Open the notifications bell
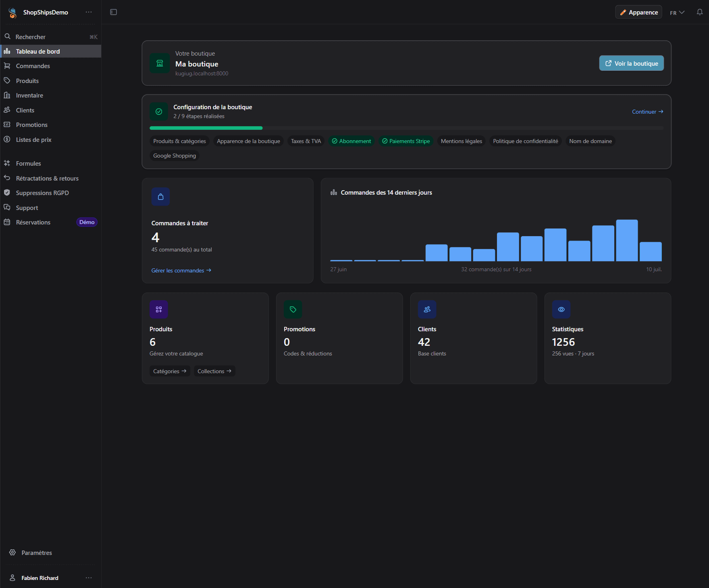Viewport: 709px width, 588px height. (x=700, y=12)
